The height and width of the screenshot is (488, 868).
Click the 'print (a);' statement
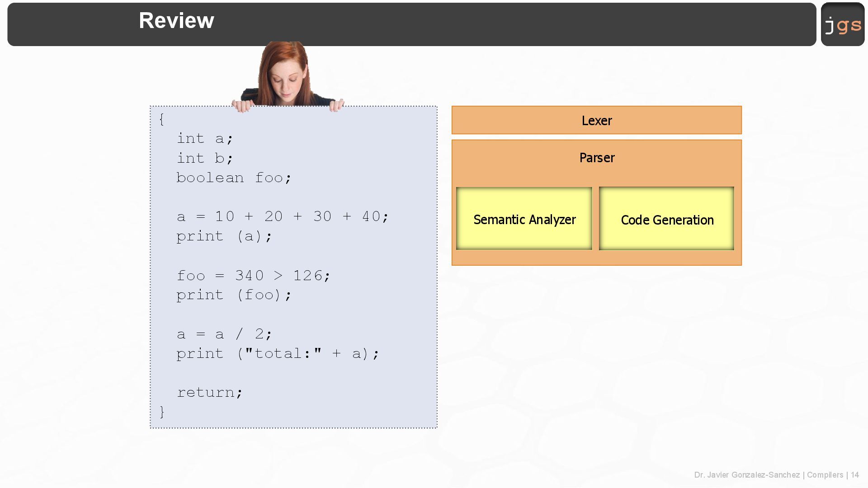(224, 236)
